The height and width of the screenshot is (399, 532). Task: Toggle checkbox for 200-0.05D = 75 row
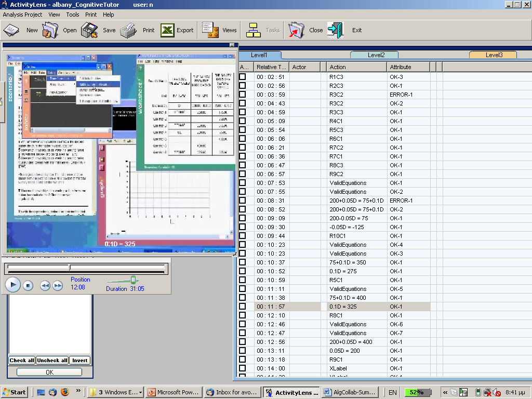[x=243, y=218]
